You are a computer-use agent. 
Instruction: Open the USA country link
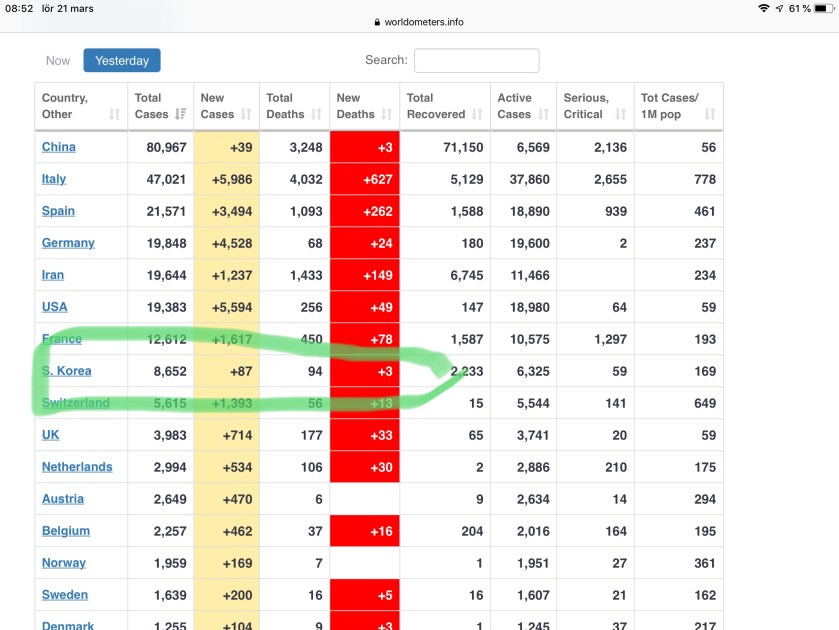point(55,307)
